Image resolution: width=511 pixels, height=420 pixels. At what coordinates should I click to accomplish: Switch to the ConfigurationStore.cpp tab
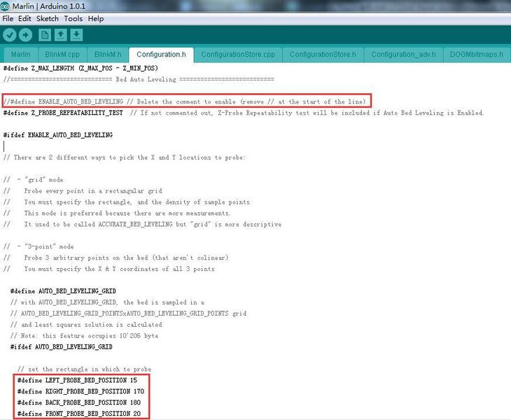point(238,55)
